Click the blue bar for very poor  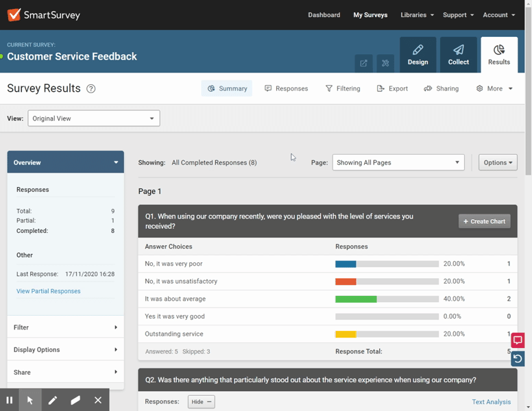[x=346, y=264]
